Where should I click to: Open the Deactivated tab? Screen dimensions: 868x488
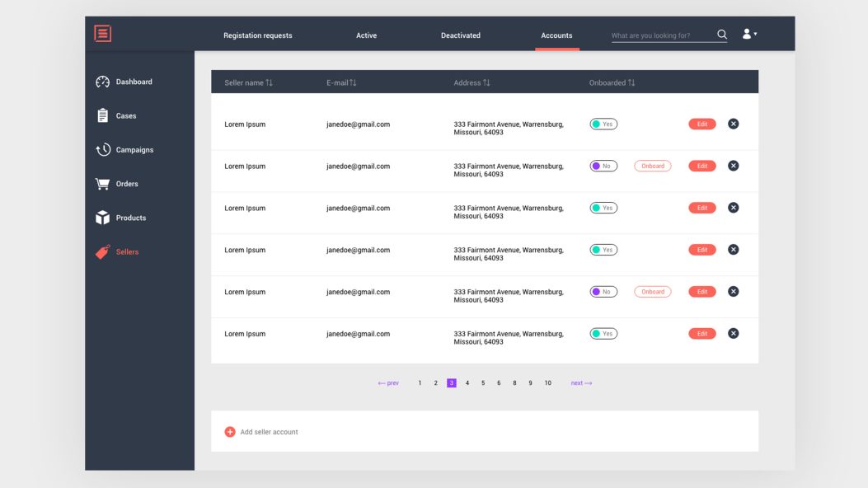[460, 35]
